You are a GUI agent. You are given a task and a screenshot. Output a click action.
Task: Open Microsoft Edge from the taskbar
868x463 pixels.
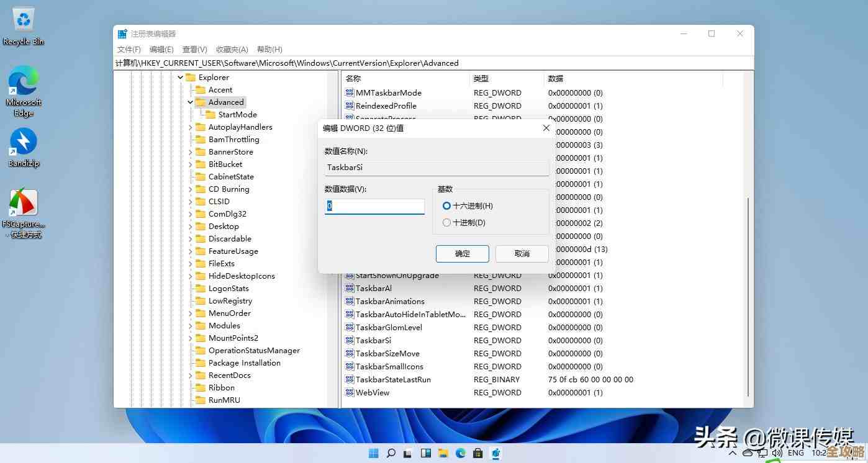pos(460,453)
